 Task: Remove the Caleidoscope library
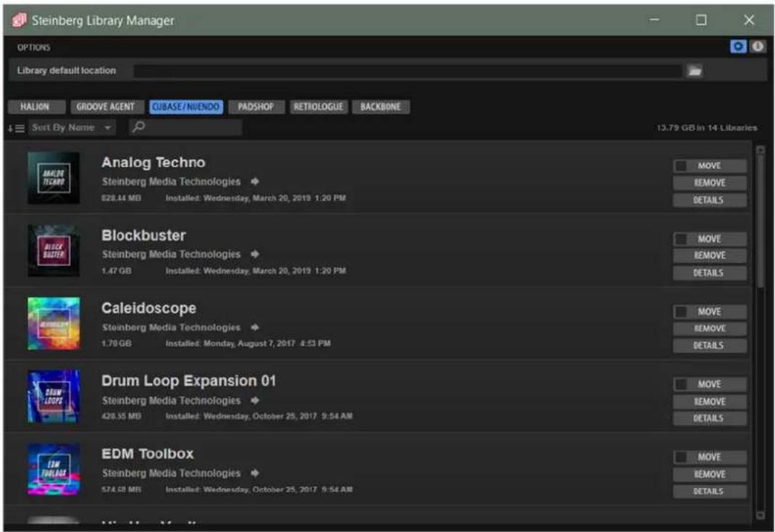tap(710, 328)
